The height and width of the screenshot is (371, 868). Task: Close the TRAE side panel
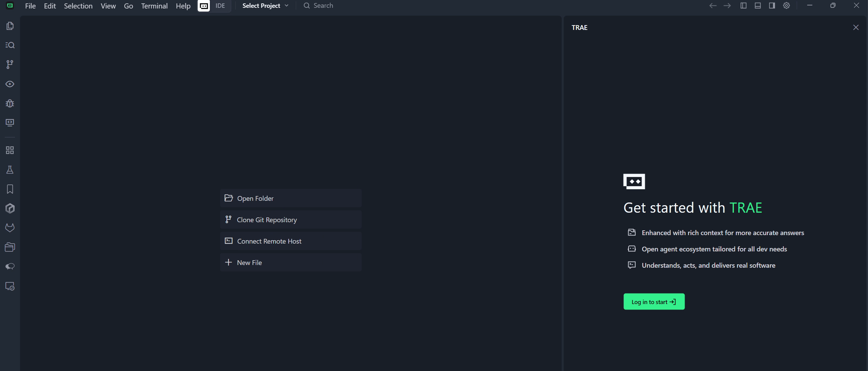pyautogui.click(x=856, y=28)
